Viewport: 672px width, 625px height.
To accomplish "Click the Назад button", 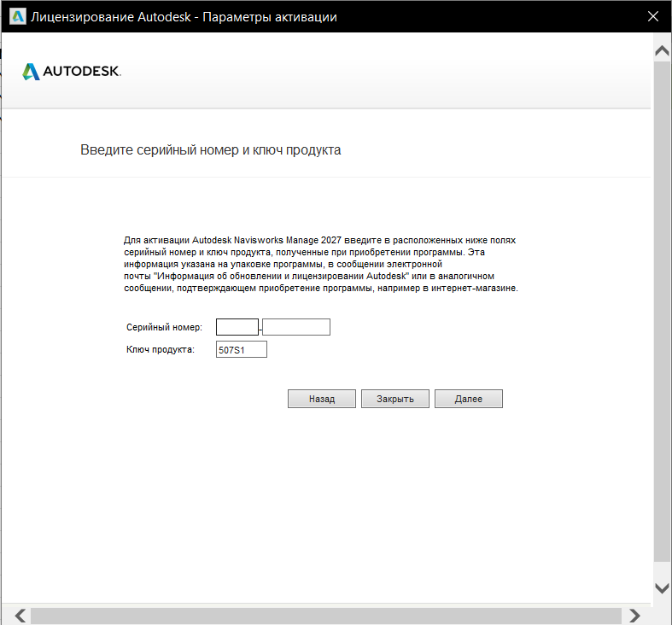I will [321, 399].
